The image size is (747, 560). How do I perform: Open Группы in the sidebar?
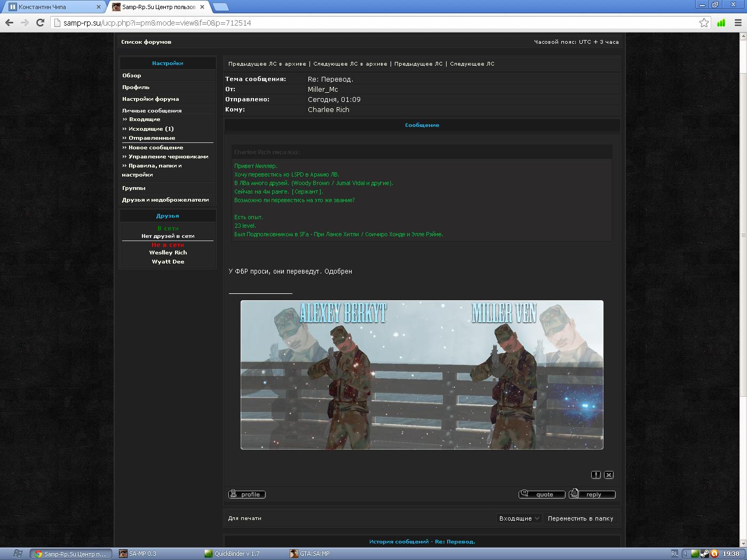[133, 188]
